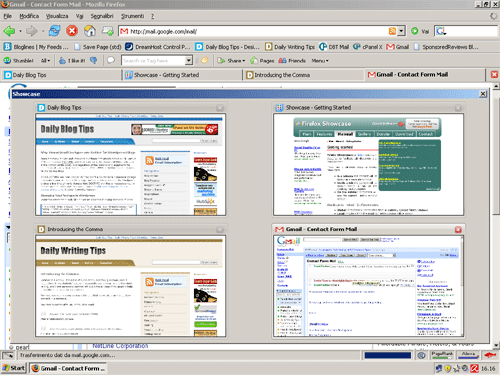Open the search or tag box dropdown arrow
This screenshot has height=375, width=500.
coord(189,60)
